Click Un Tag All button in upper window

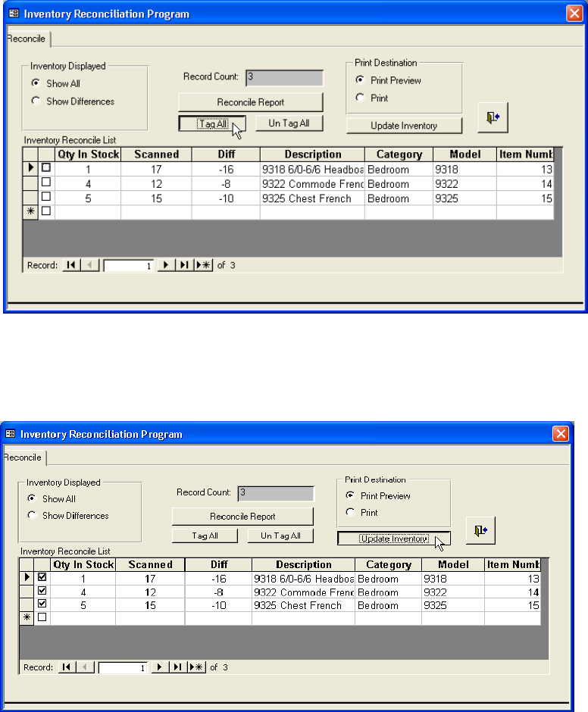click(289, 123)
